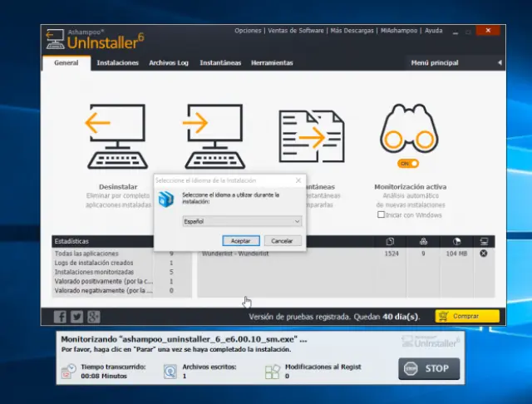Click Cancelar in the language dialog

282,240
